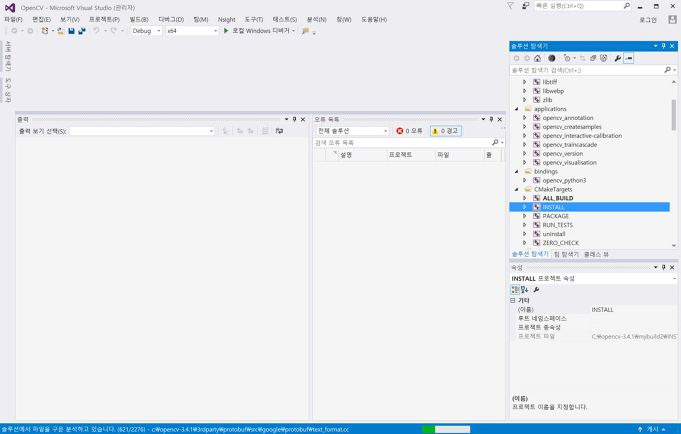Click the green Start debugging arrow
The height and width of the screenshot is (434, 681).
click(226, 30)
